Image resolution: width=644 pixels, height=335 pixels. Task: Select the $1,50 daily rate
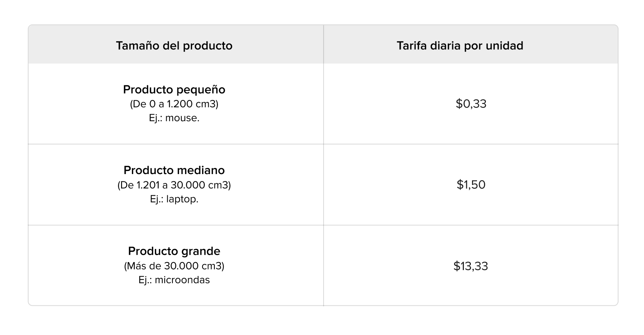471,184
